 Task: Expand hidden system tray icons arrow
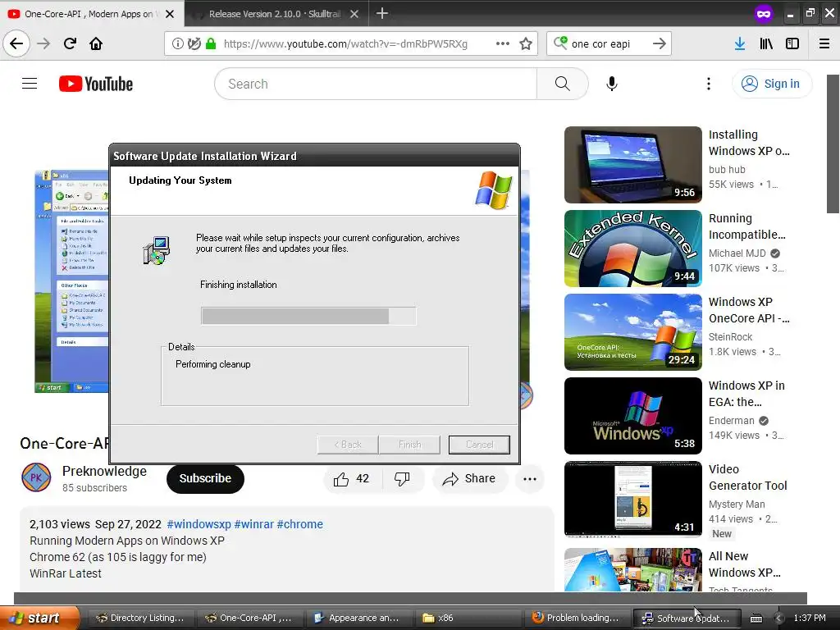778,619
